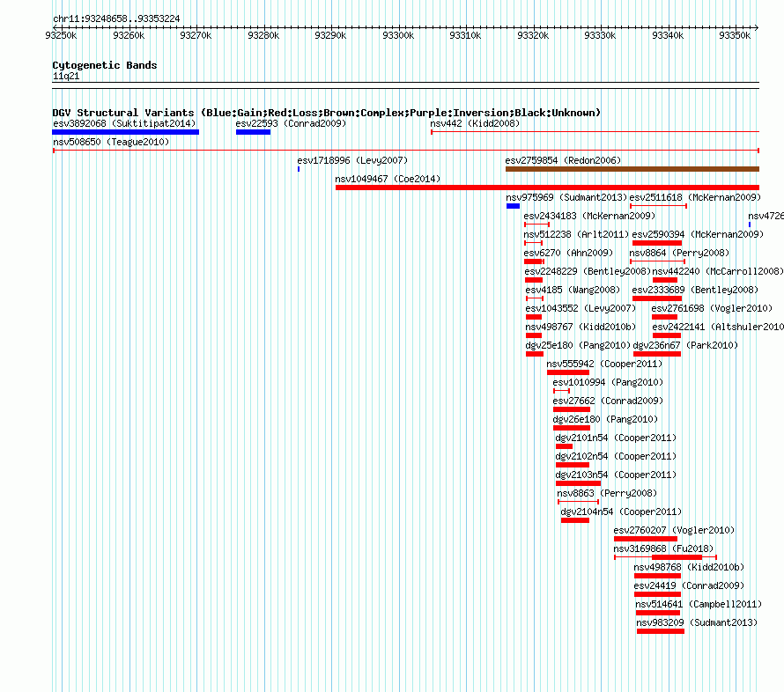Open esv2590394 (McKernan2009) entry

point(698,234)
